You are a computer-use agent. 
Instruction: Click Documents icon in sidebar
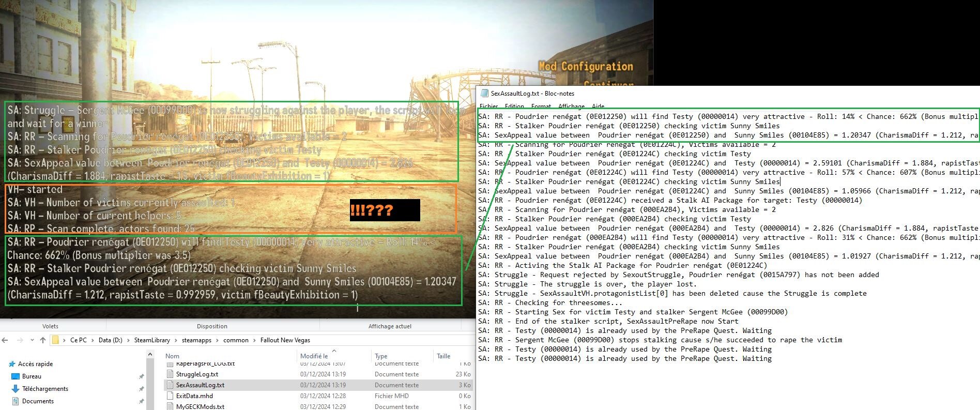pyautogui.click(x=15, y=401)
